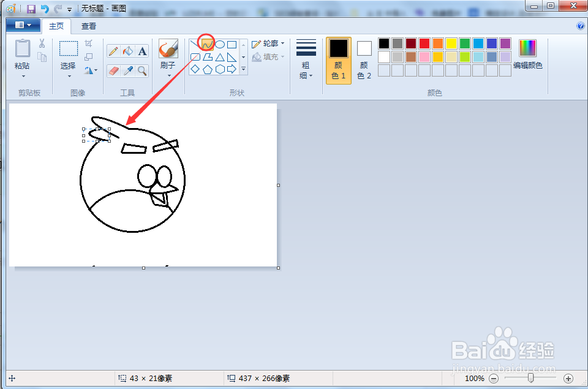Click the canvas bottom-right corner handle
This screenshot has height=389, width=588.
tap(278, 268)
